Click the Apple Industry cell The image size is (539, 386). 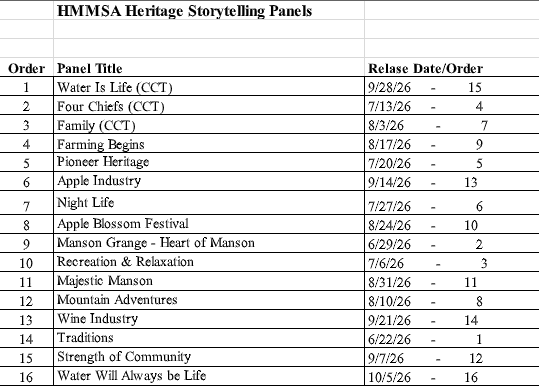point(209,181)
